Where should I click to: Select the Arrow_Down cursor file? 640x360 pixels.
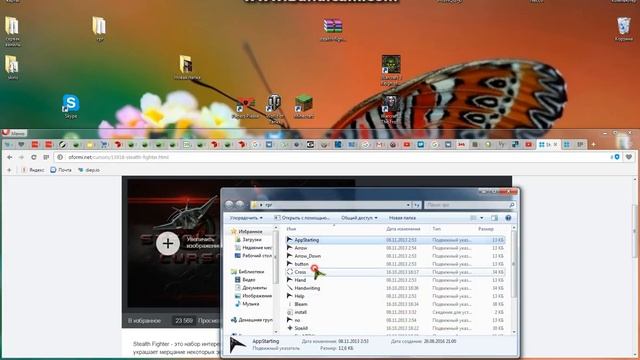(x=395, y=256)
